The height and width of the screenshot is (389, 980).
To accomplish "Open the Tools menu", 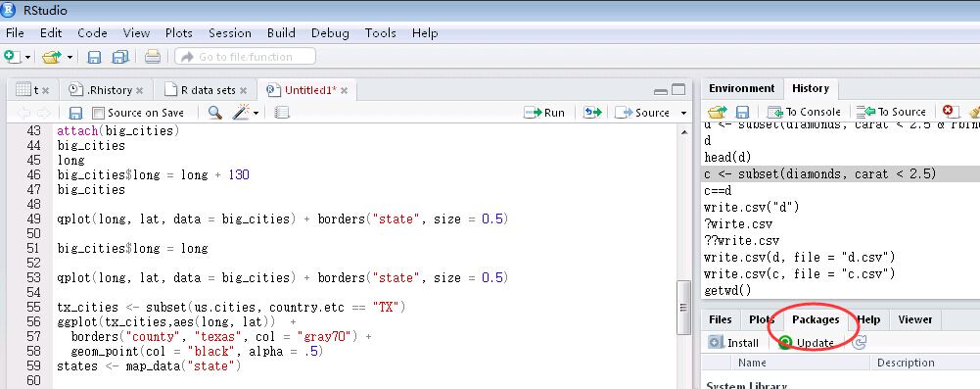I will coord(381,33).
